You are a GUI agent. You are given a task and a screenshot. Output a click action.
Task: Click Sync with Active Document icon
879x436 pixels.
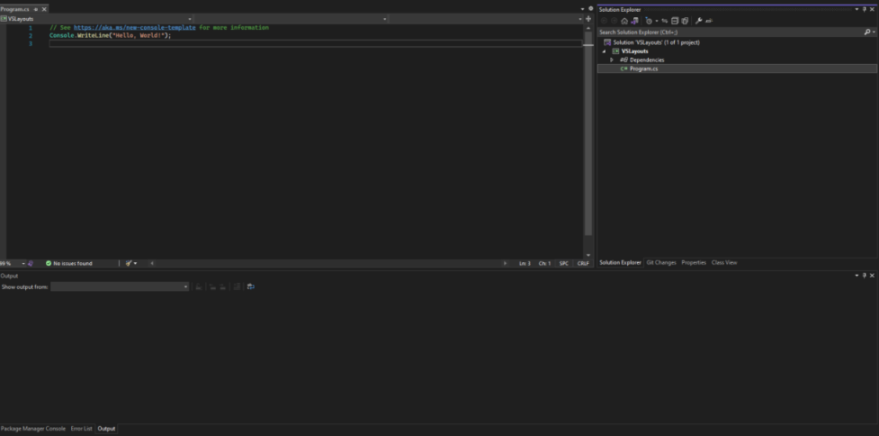pyautogui.click(x=664, y=21)
